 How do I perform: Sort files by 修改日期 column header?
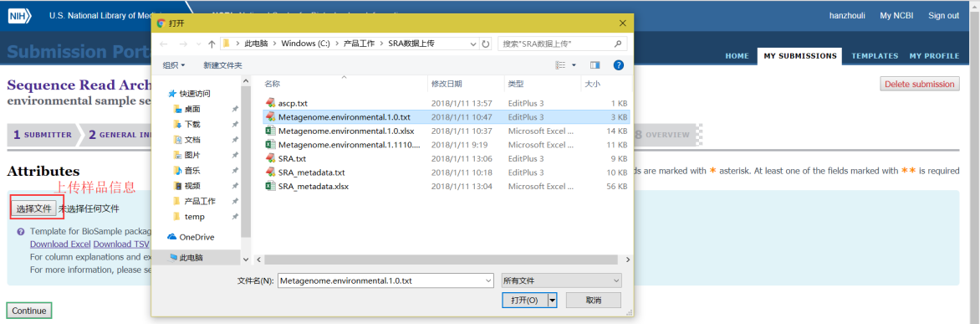pyautogui.click(x=447, y=83)
